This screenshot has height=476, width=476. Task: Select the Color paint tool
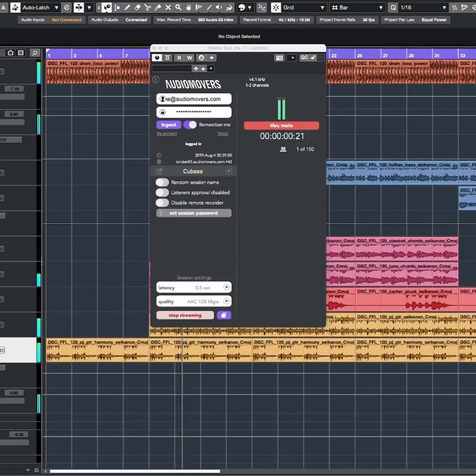[x=229, y=7]
